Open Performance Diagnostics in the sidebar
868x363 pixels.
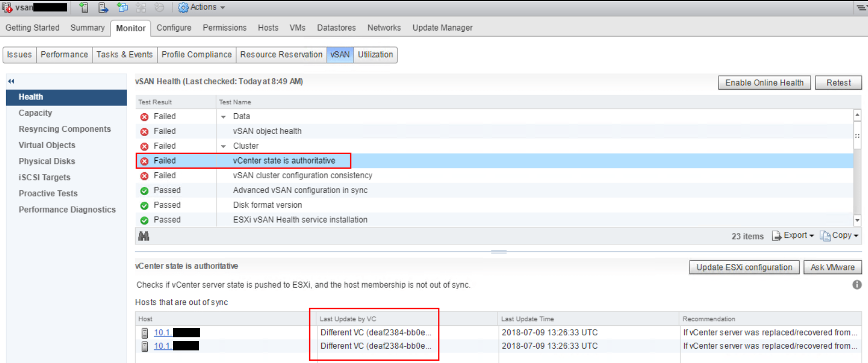pos(66,210)
